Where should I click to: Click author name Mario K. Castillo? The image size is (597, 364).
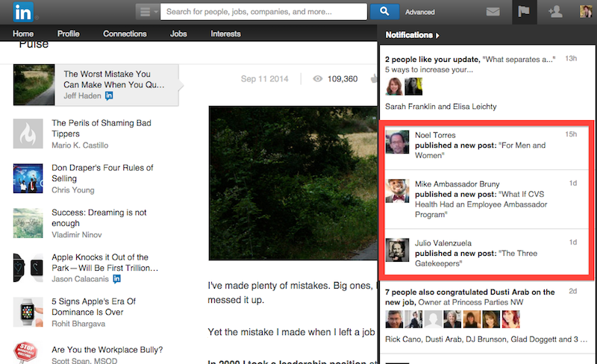pyautogui.click(x=80, y=145)
